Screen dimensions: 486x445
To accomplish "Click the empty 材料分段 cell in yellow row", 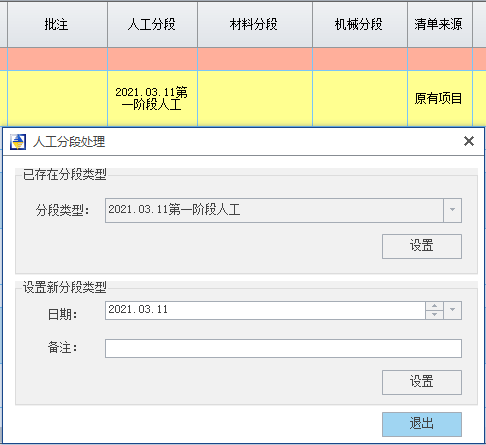I will click(x=255, y=98).
